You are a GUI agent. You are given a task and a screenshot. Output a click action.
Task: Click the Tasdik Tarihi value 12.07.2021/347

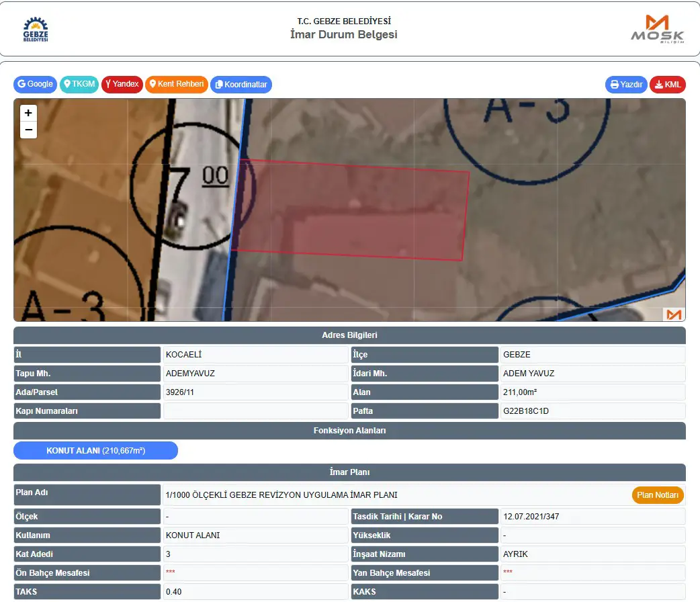tap(531, 516)
